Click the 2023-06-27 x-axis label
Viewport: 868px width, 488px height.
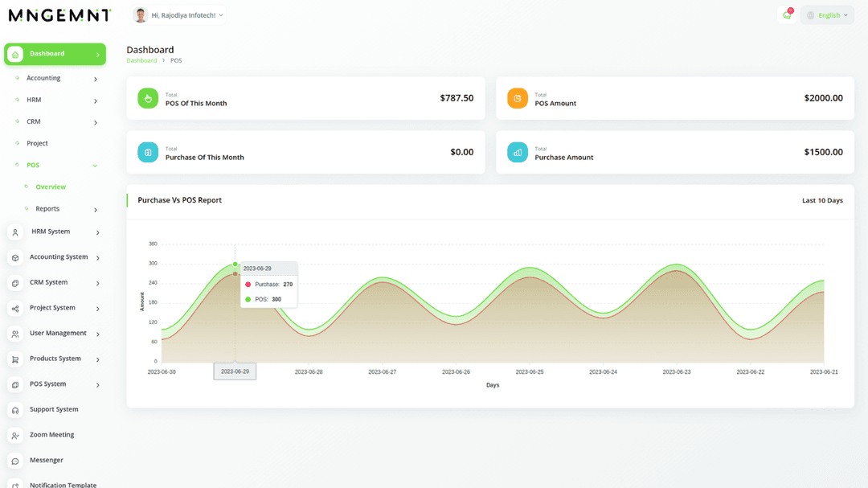[382, 371]
